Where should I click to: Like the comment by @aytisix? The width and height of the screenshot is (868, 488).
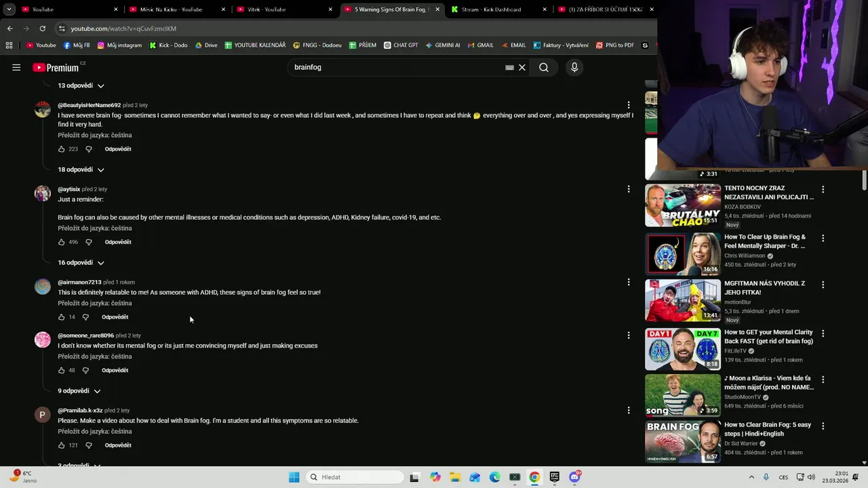(62, 242)
